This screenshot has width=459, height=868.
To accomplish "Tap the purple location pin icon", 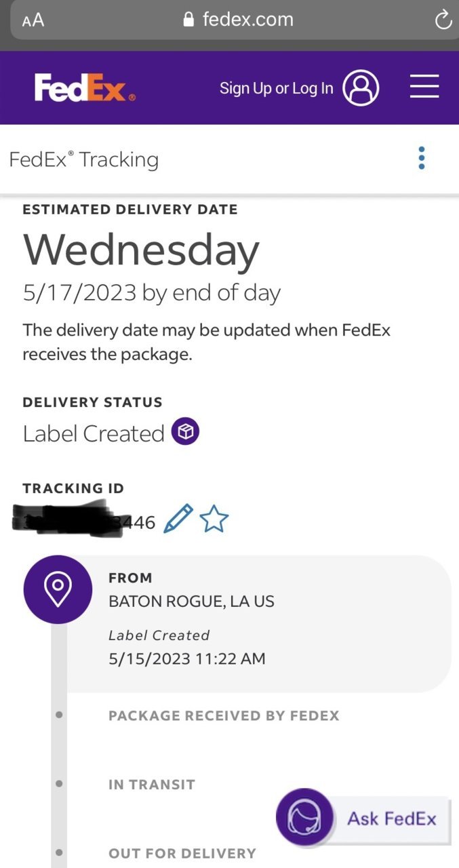I will coord(58,589).
